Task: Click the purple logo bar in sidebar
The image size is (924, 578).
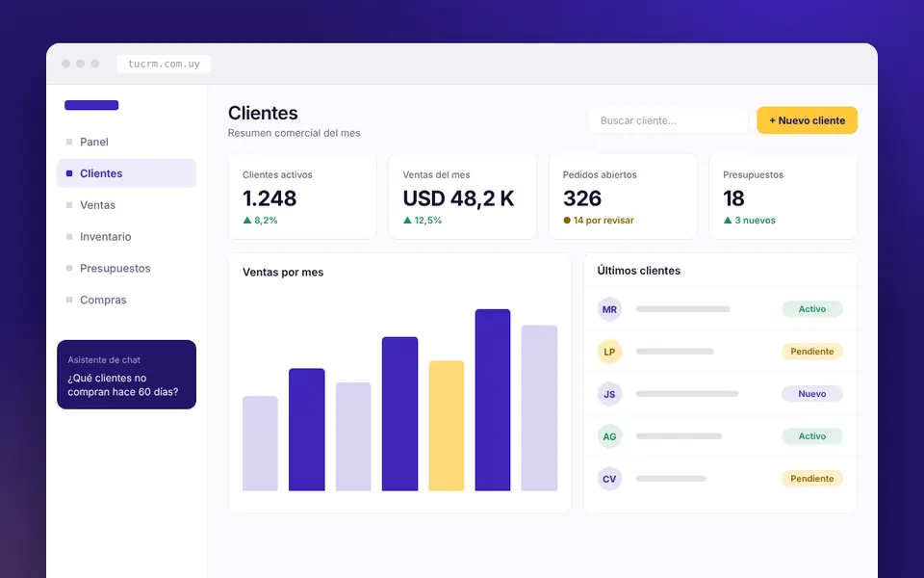Action: click(91, 105)
